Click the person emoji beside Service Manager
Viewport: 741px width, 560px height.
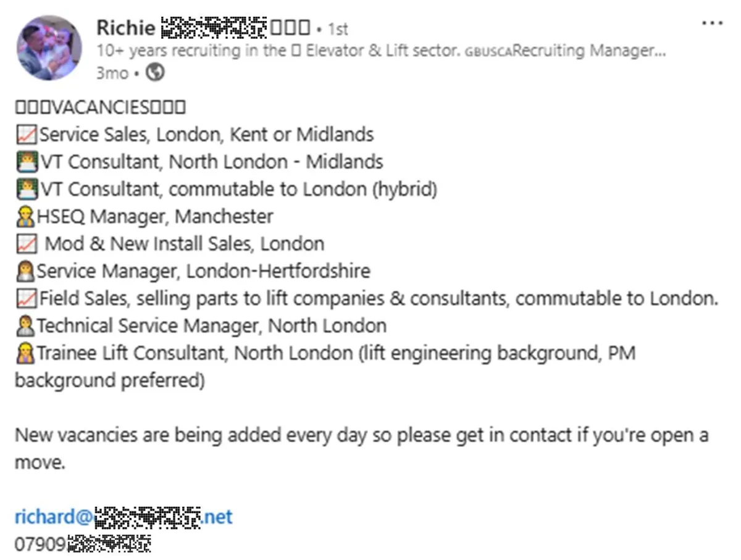[26, 271]
